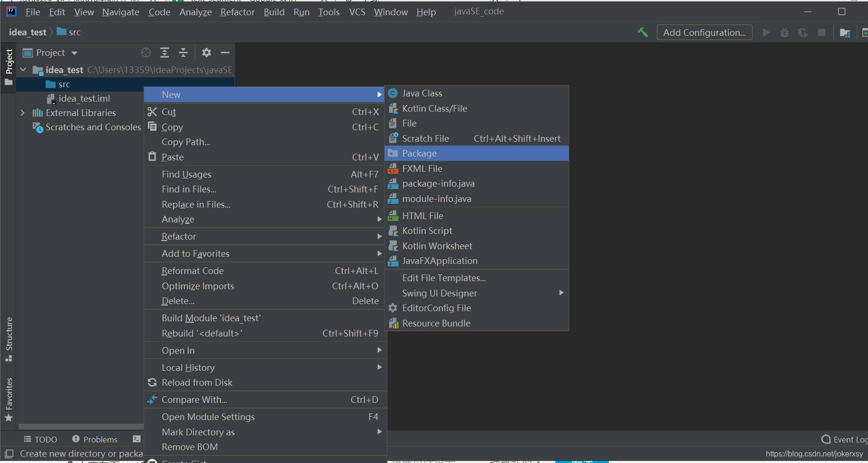This screenshot has width=868, height=463.
Task: Choose FXML File option
Action: coord(477,168)
